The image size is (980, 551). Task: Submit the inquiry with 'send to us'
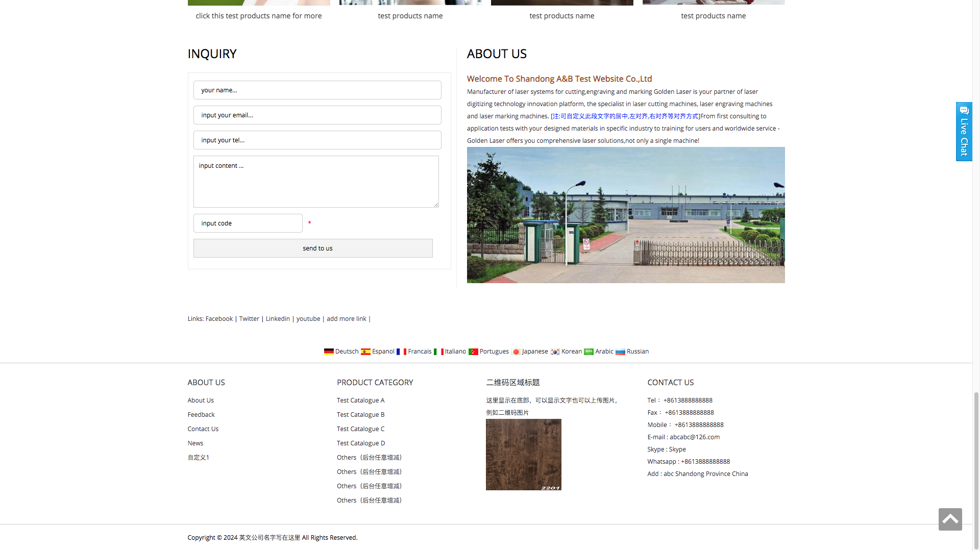(x=313, y=248)
